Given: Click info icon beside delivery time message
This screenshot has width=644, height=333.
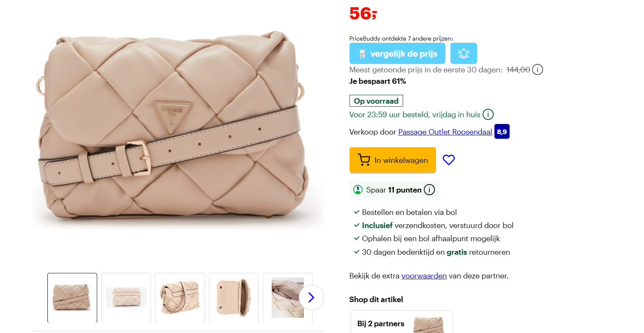Looking at the screenshot, I should coord(488,114).
